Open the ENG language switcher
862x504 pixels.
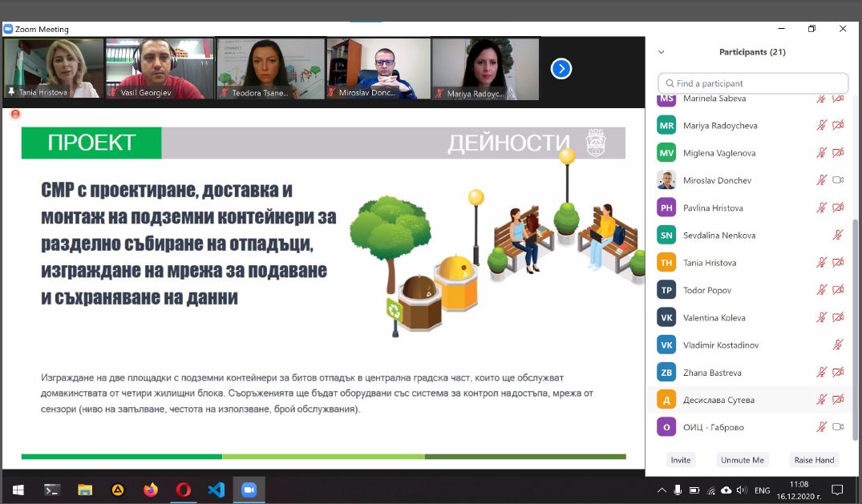point(763,490)
